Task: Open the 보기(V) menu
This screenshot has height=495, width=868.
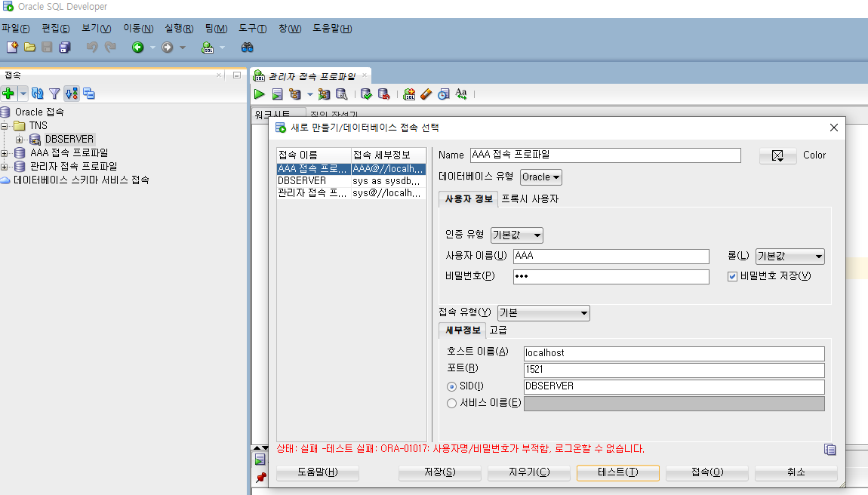Action: tap(97, 29)
